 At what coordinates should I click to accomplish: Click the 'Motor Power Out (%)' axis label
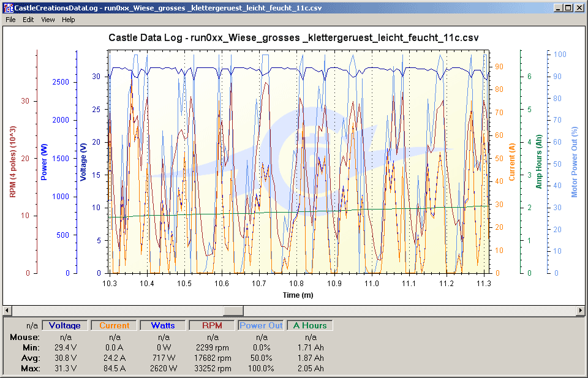click(x=575, y=162)
